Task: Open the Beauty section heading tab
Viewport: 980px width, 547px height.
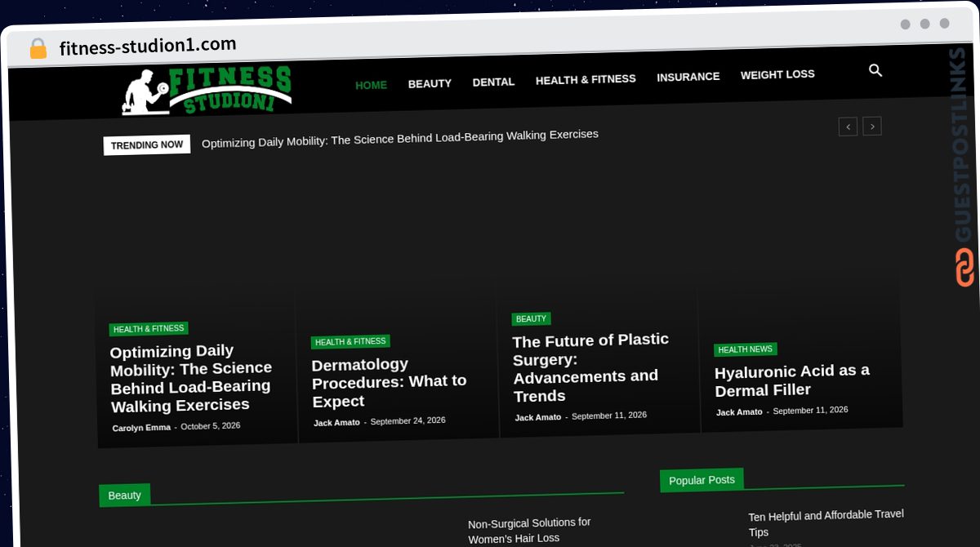Action: (x=124, y=496)
